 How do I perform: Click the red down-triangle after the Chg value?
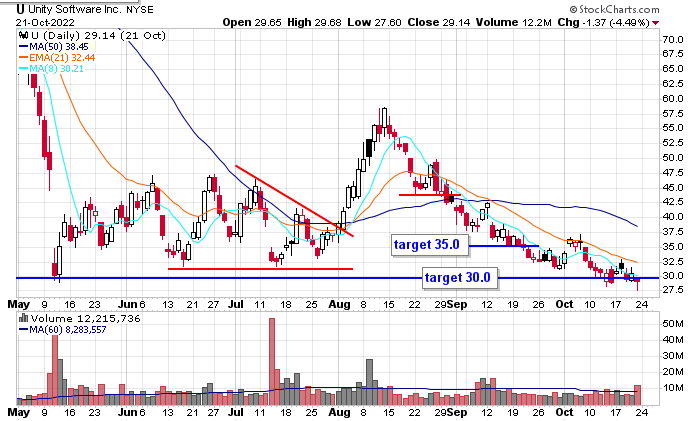[x=655, y=23]
